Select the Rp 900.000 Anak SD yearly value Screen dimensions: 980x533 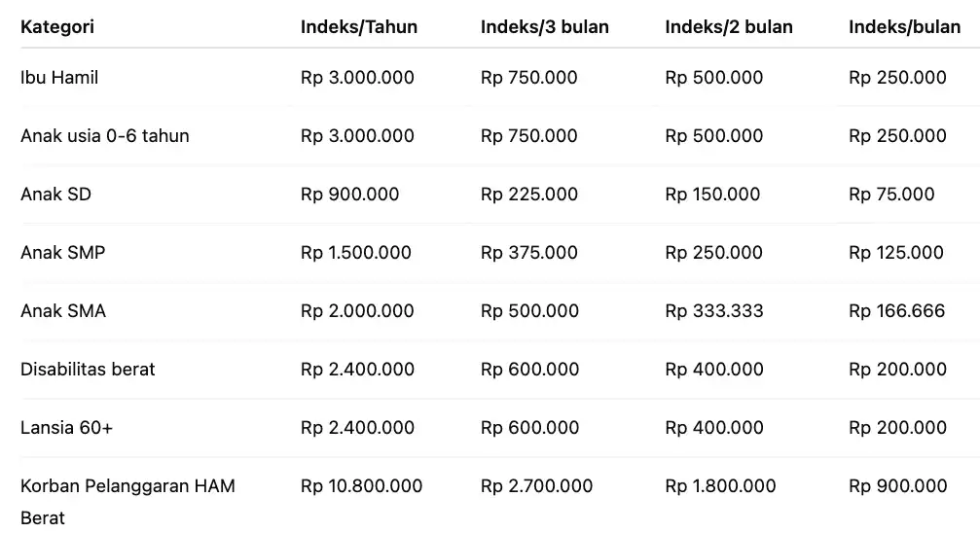[349, 195]
